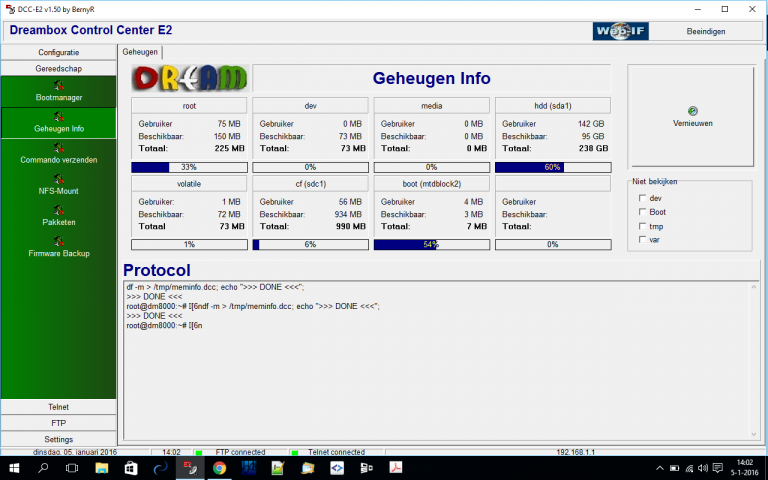Open Bootmanager from the sidebar
The image size is (768, 480).
[58, 92]
